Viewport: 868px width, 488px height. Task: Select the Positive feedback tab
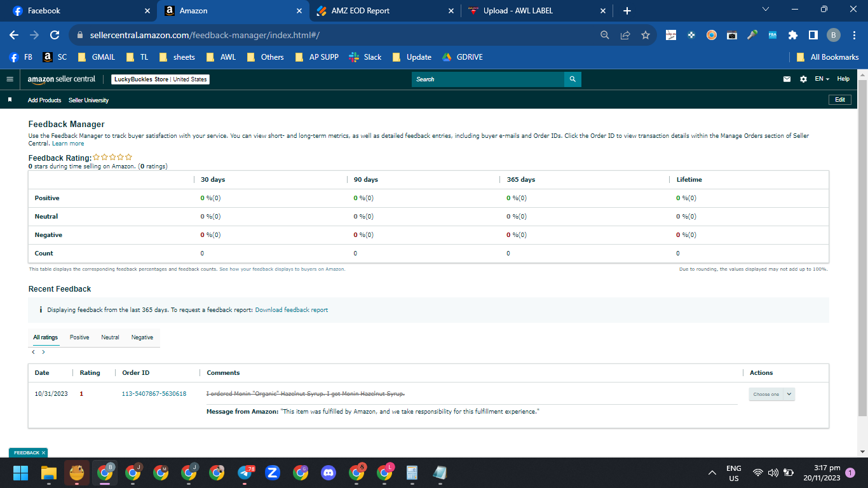[79, 337]
